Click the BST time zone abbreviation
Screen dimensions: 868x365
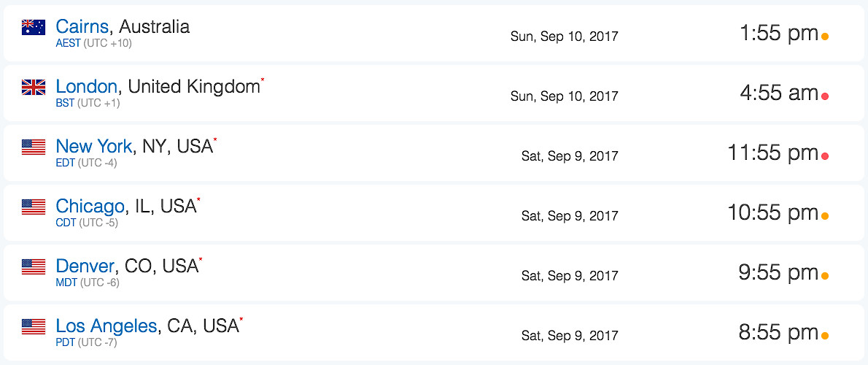65,103
